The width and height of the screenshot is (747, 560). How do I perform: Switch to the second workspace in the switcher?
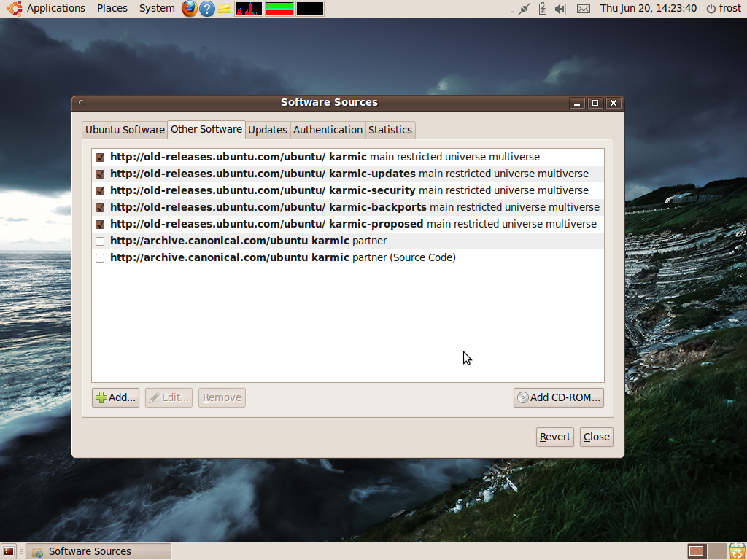pyautogui.click(x=716, y=551)
